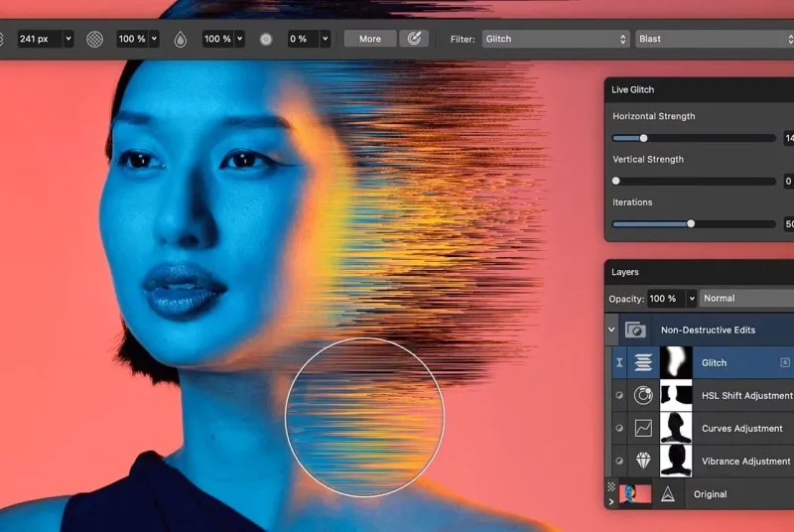Select the Vibrance Adjustment layer name

[x=746, y=462]
